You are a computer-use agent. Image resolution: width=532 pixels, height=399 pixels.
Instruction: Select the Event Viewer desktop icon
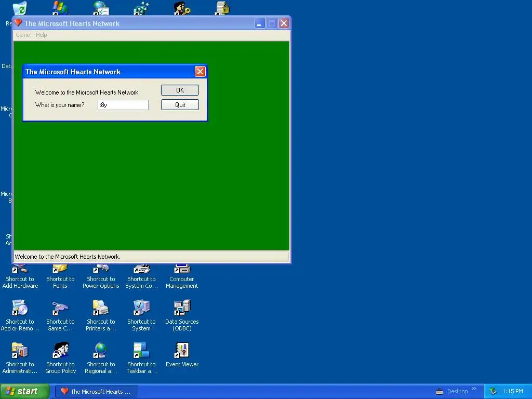click(x=182, y=355)
